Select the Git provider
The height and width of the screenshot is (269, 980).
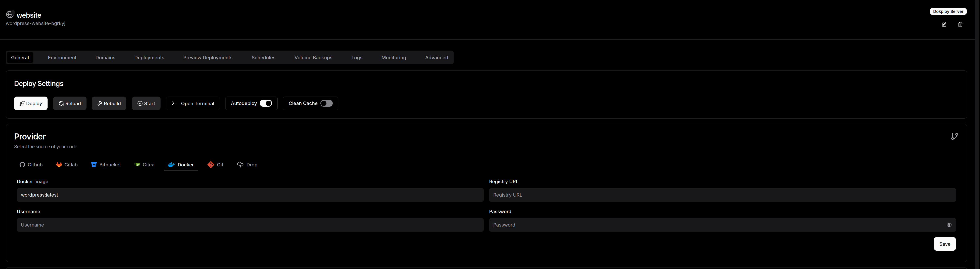click(x=216, y=165)
